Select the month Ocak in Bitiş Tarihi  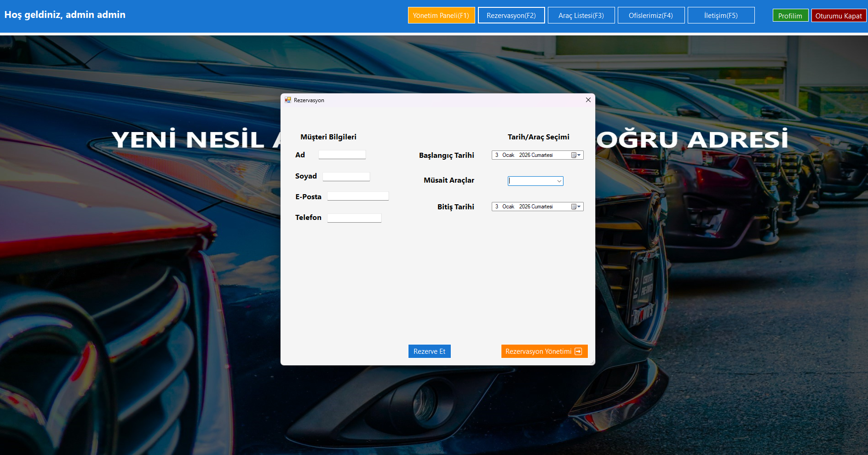point(508,207)
